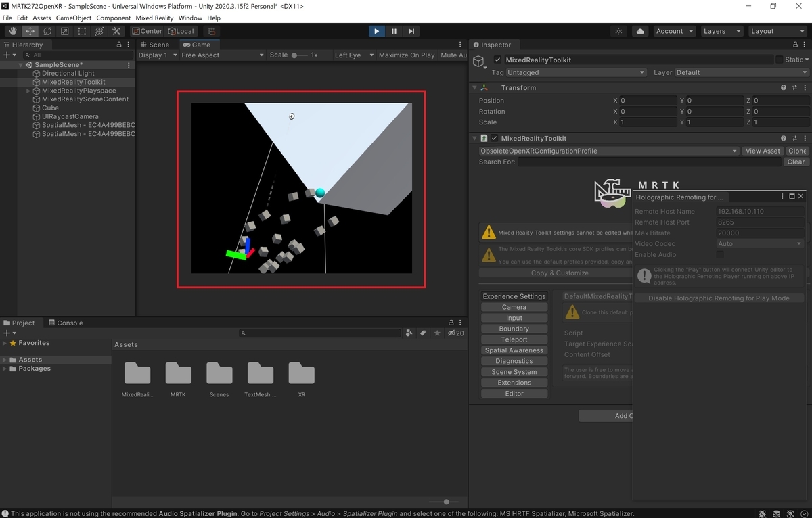This screenshot has height=518, width=812.
Task: Select the Rotate tool
Action: (47, 31)
